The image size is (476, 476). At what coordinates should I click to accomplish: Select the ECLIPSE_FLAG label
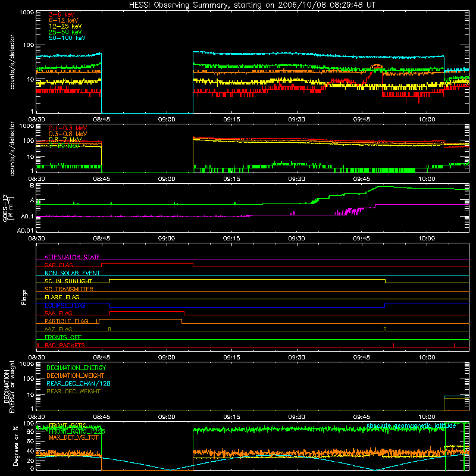point(65,305)
